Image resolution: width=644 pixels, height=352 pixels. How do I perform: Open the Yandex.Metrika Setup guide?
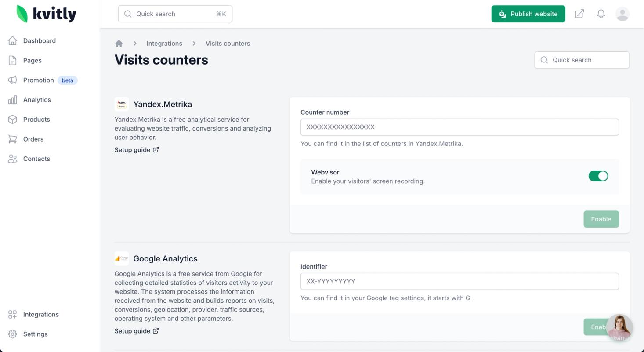click(133, 150)
